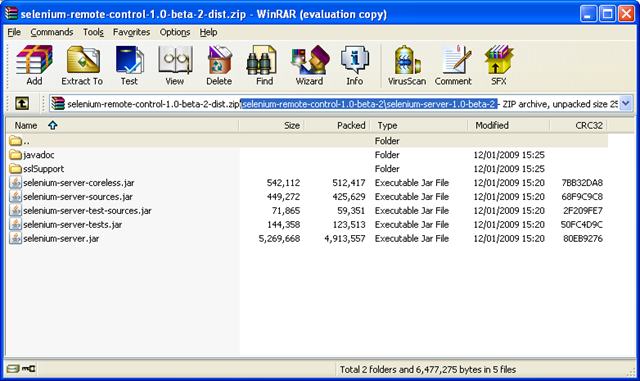Select the javadoc folder name
This screenshot has width=640, height=381.
(39, 155)
